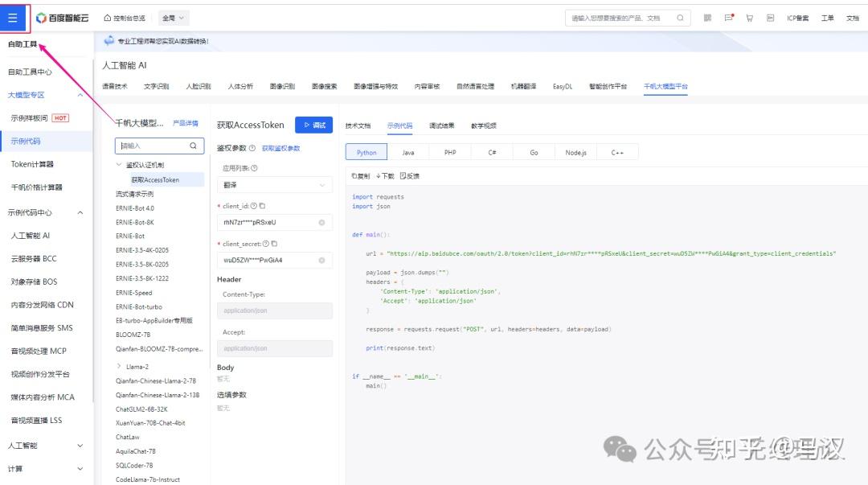Open the messages icon with red notification dot
868x485 pixels.
pyautogui.click(x=730, y=18)
